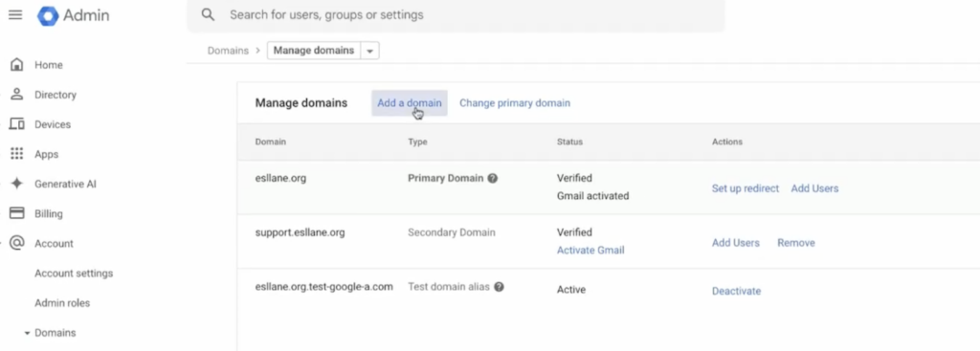Click the Google Admin logo
Image resolution: width=980 pixels, height=351 pixels.
(73, 15)
